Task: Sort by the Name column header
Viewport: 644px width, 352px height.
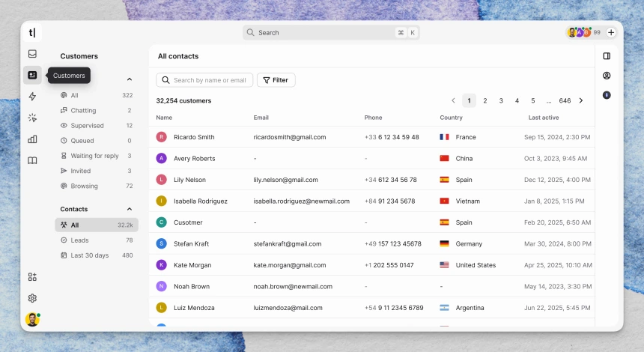Action: [164, 118]
